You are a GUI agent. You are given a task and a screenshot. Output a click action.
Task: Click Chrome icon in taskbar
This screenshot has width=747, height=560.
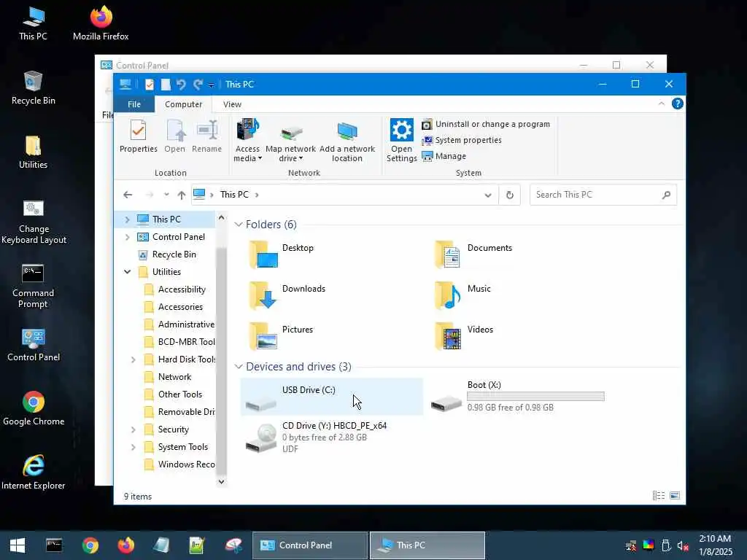tap(90, 545)
